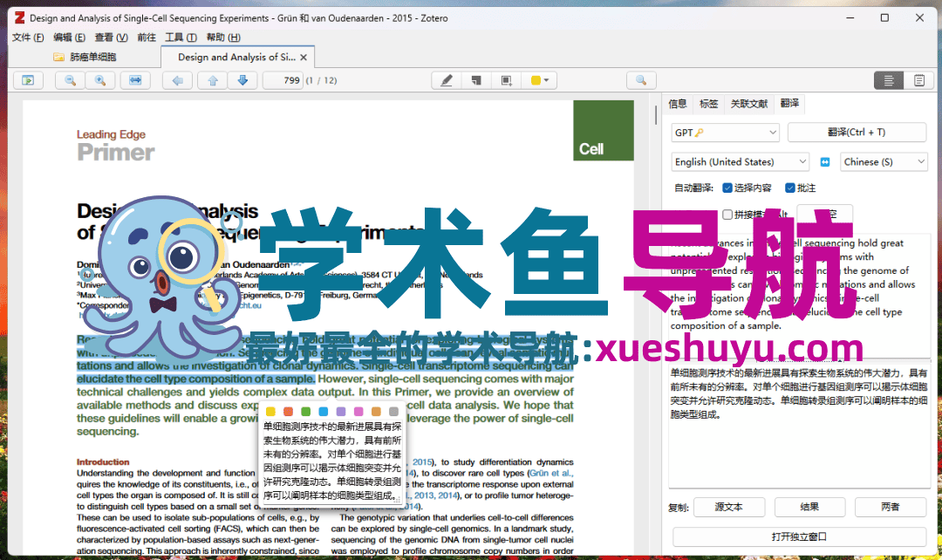Enable the 拼接模式 checkbox
This screenshot has width=942, height=560.
727,214
